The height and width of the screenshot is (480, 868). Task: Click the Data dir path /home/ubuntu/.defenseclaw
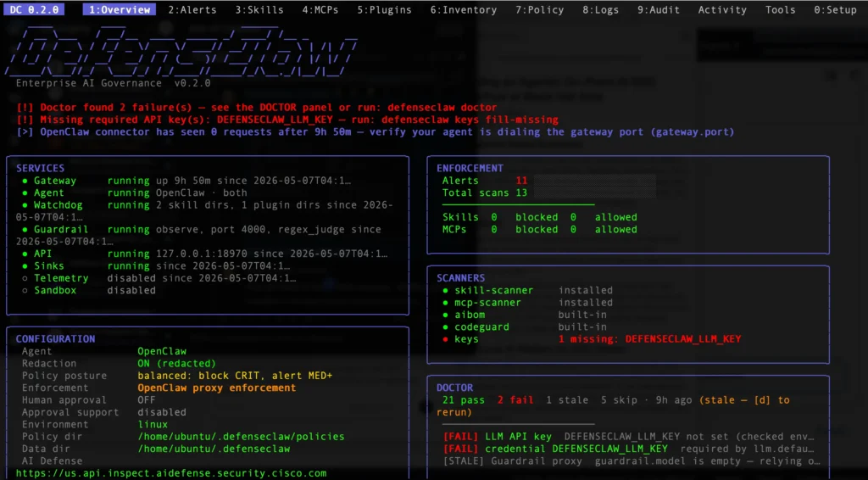click(214, 449)
